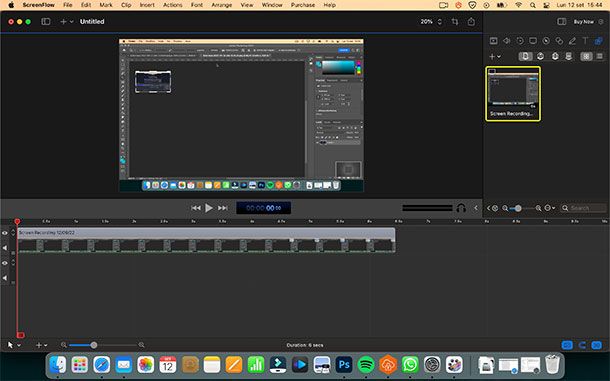610x381 pixels.
Task: Switch media library to grid view
Action: [586, 56]
